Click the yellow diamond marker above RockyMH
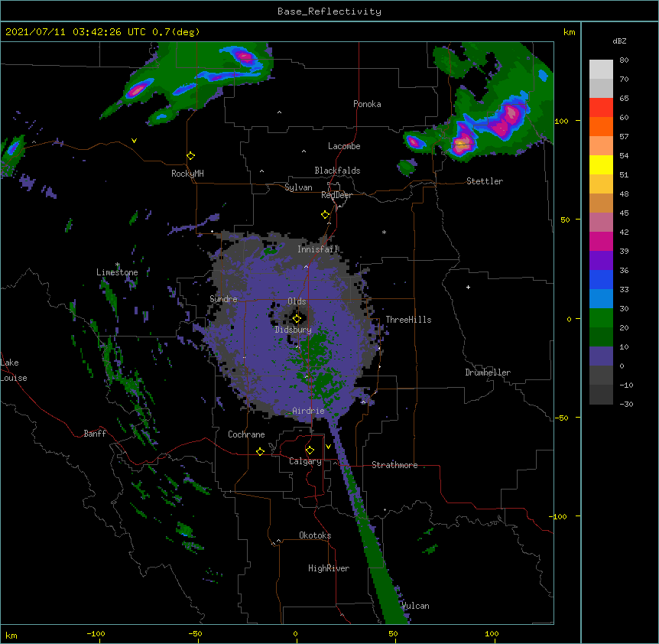The width and height of the screenshot is (659, 644). [190, 156]
